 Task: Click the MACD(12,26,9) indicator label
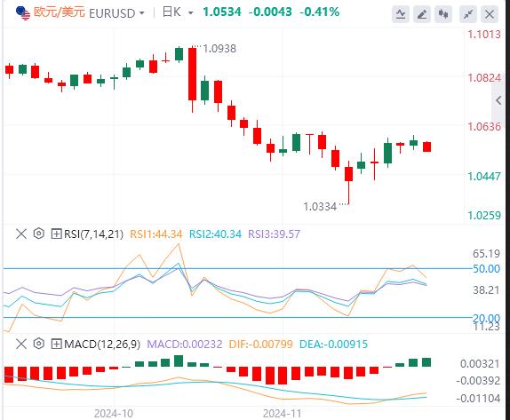pyautogui.click(x=102, y=344)
